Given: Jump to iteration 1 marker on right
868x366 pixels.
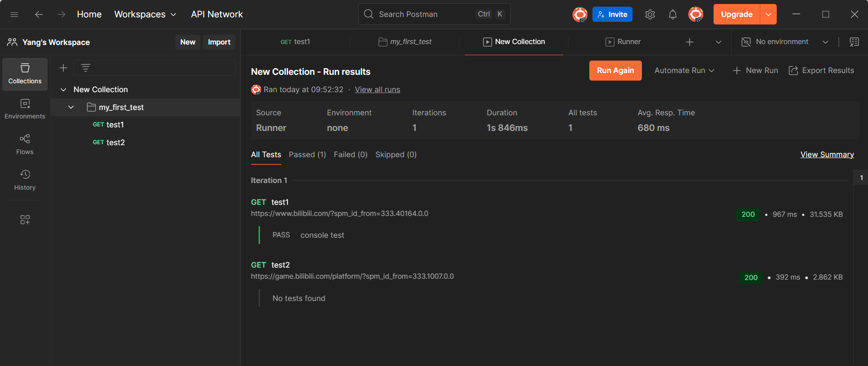Looking at the screenshot, I should pos(861,178).
